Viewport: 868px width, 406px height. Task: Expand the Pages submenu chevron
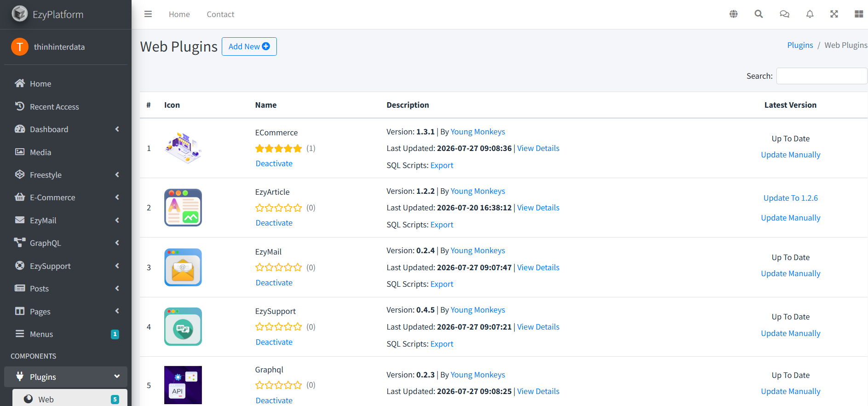coord(117,311)
